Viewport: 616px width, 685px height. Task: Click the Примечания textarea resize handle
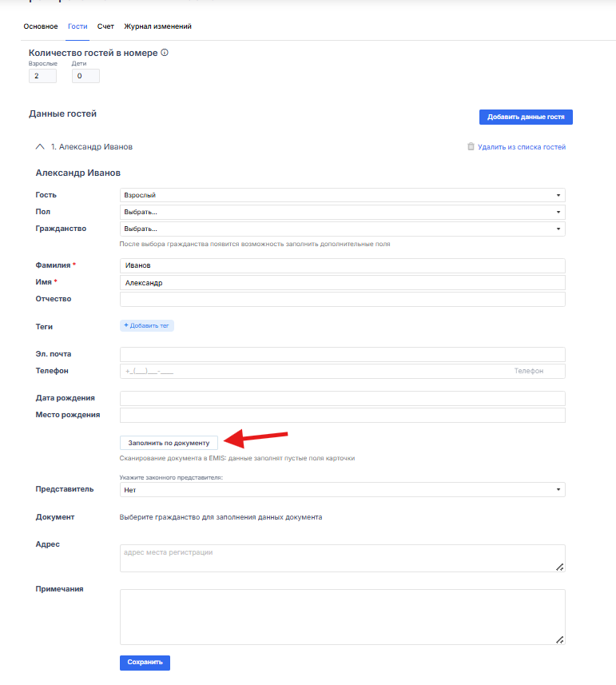pyautogui.click(x=560, y=639)
